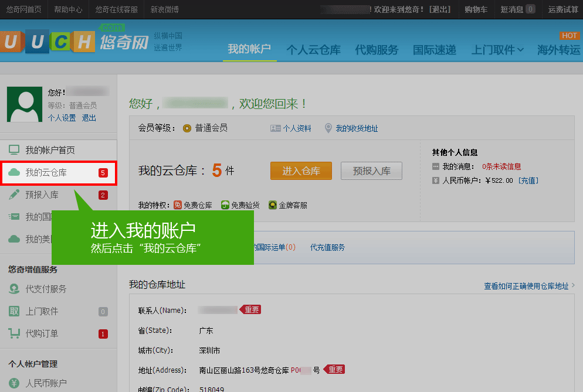Select the 我的帐户 navigation tab
The width and height of the screenshot is (583, 392).
pos(249,49)
